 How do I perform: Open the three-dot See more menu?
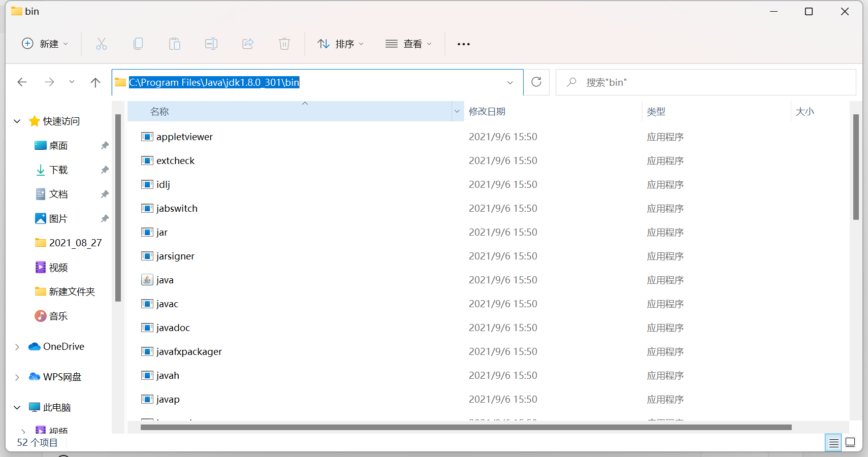[464, 44]
